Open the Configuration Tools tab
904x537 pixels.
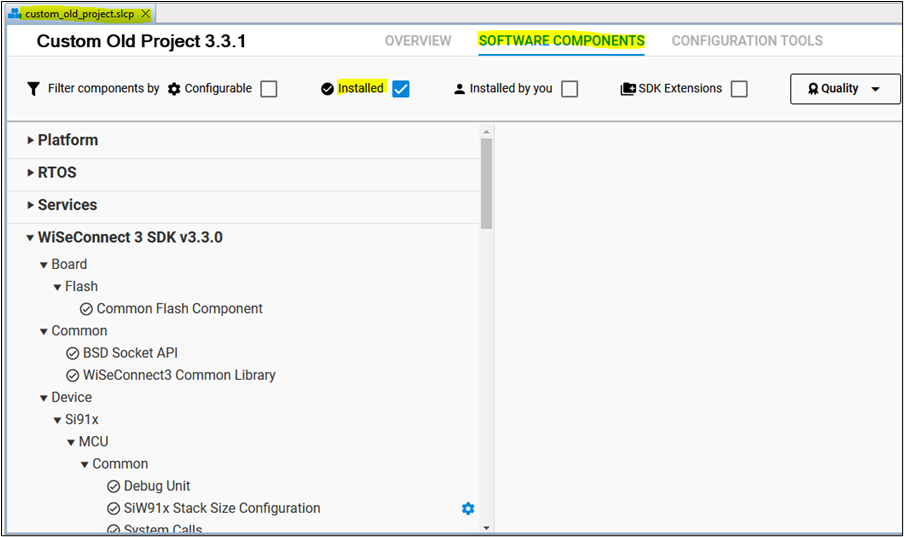(x=747, y=41)
